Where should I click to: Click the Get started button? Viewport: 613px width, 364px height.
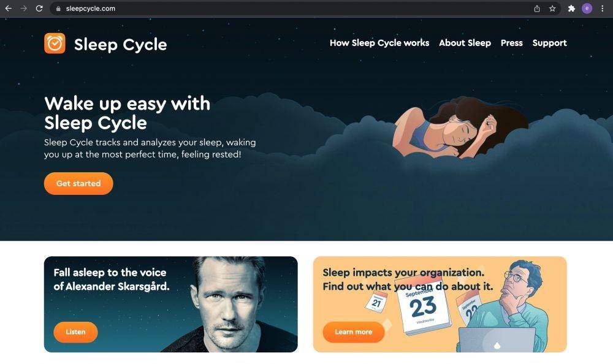click(78, 183)
